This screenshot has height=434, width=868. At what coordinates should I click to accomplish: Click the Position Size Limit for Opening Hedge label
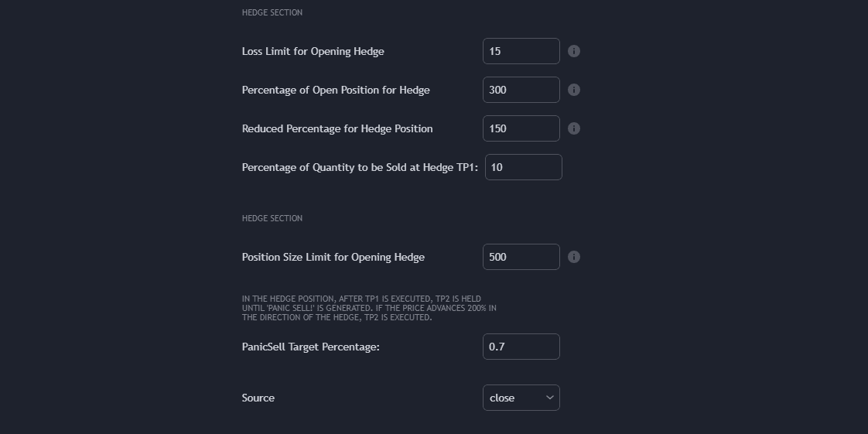coord(333,257)
